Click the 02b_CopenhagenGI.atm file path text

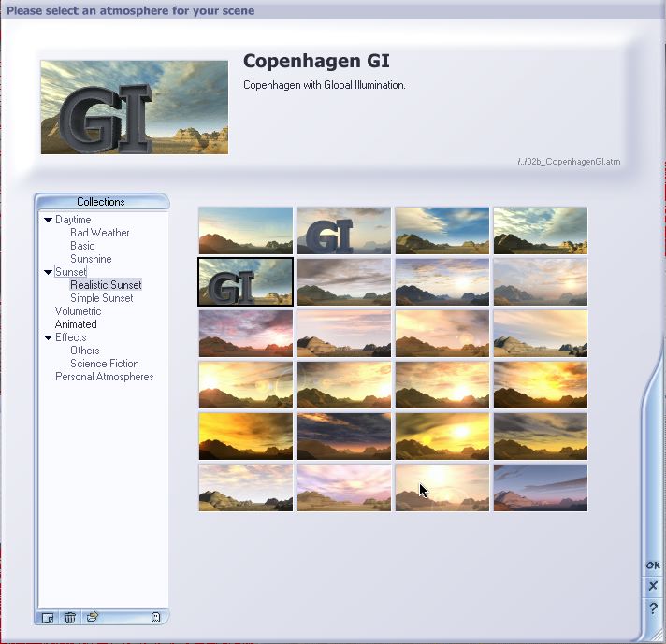569,162
